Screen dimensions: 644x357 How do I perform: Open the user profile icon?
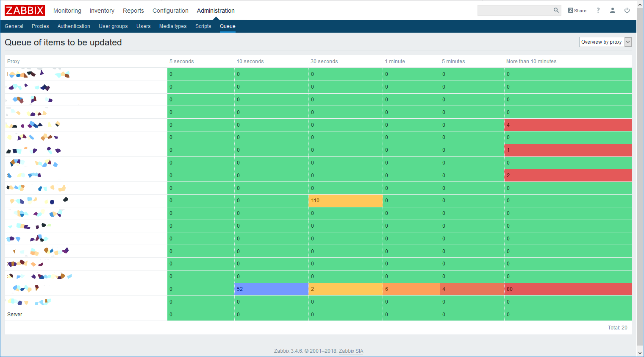pos(612,10)
